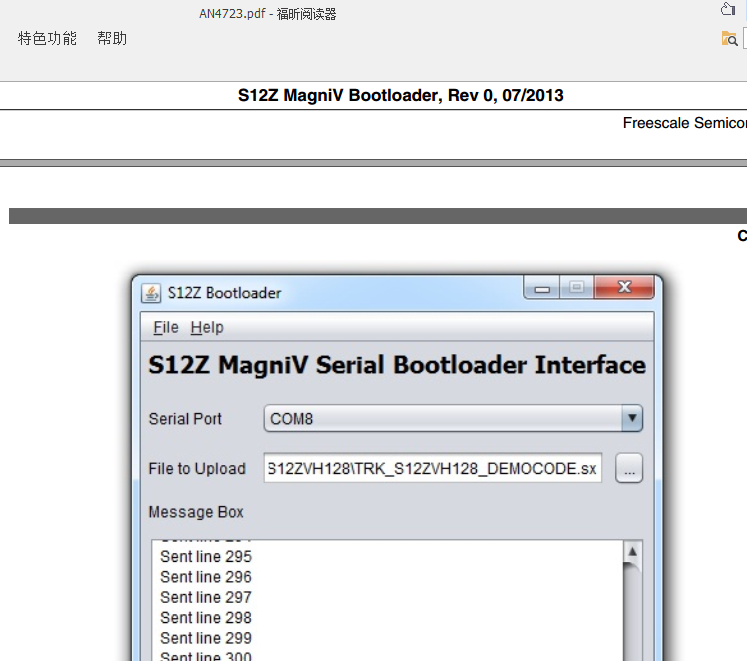The image size is (747, 661).
Task: Open the 帮助 menu
Action: [x=112, y=38]
